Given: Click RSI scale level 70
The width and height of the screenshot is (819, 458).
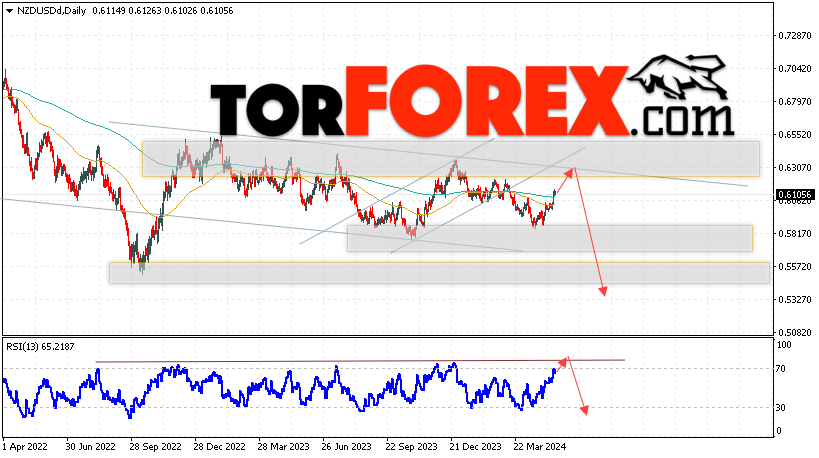Looking at the screenshot, I should click(x=780, y=369).
